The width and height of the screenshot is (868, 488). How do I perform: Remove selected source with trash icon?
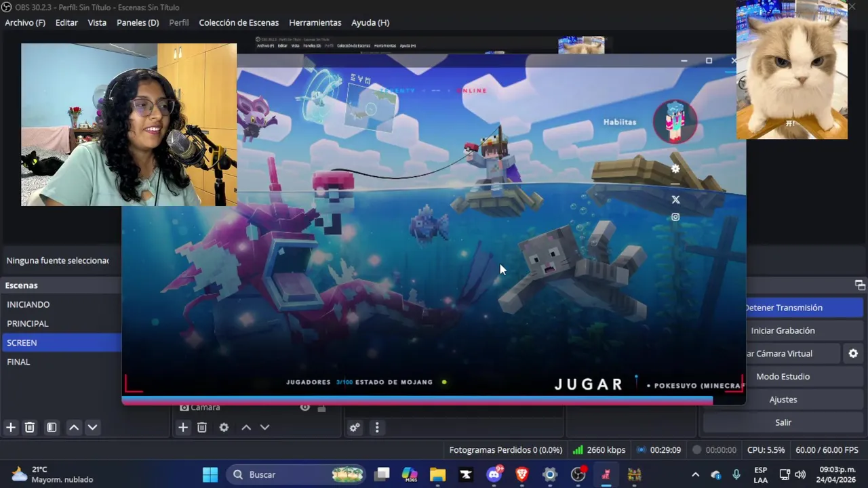(202, 427)
